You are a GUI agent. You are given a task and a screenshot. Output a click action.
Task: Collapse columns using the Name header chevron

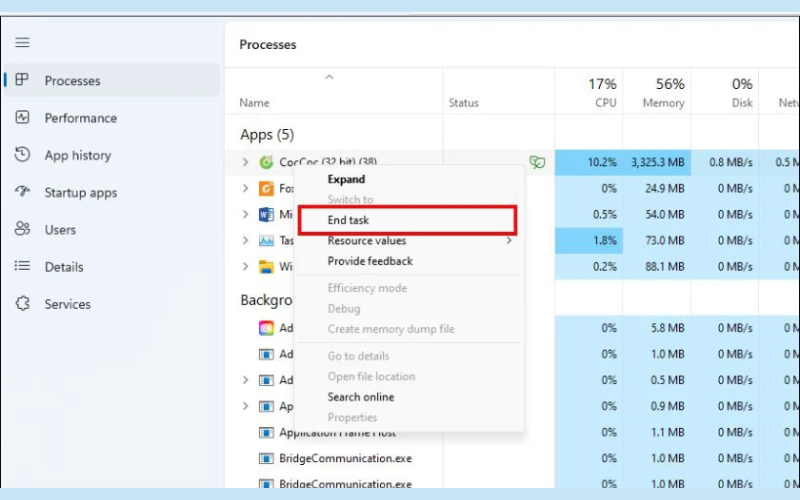329,77
